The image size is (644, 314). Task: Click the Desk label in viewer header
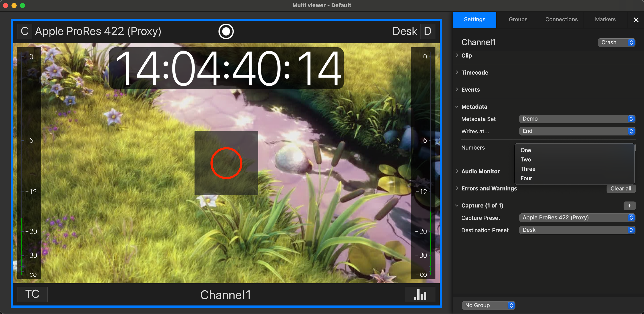[405, 32]
